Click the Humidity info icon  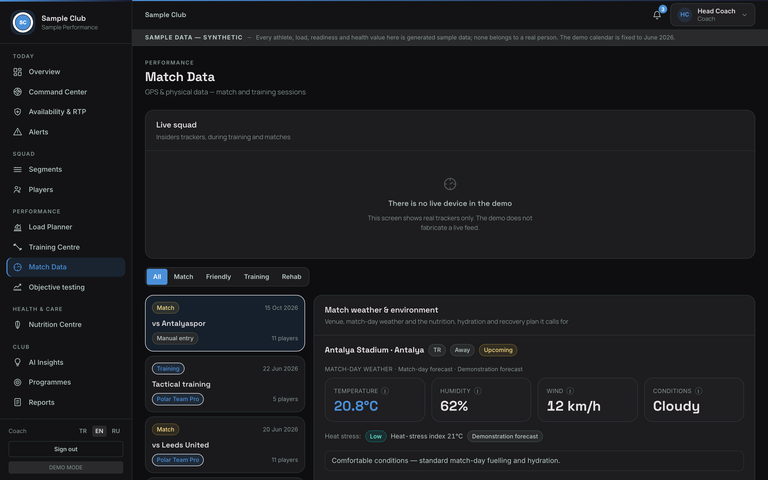click(x=478, y=391)
